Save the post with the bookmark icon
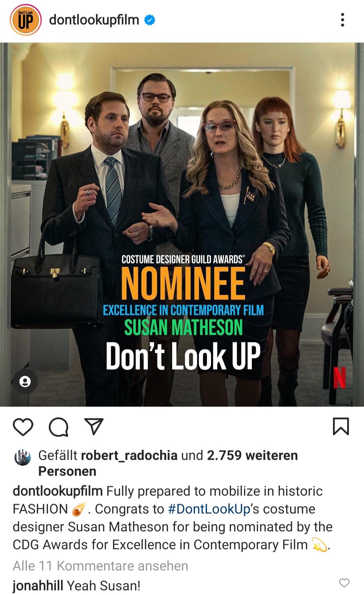364x595 pixels. tap(341, 426)
